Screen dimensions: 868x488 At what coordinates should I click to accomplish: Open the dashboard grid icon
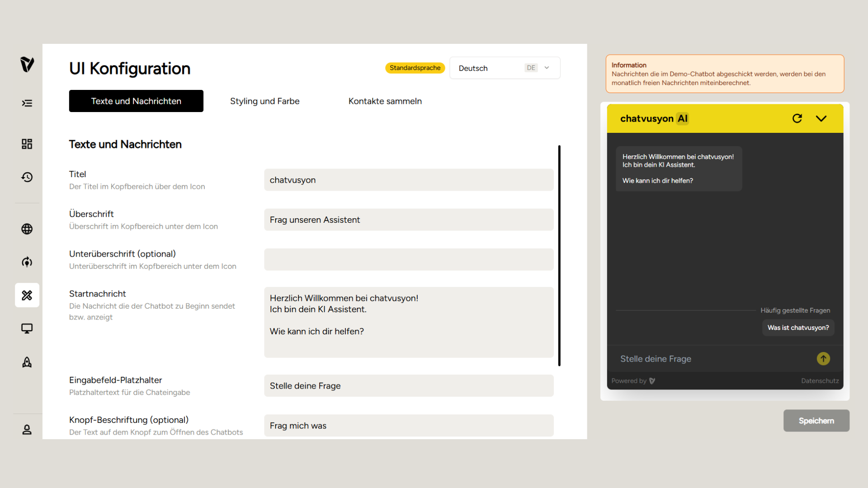click(27, 144)
